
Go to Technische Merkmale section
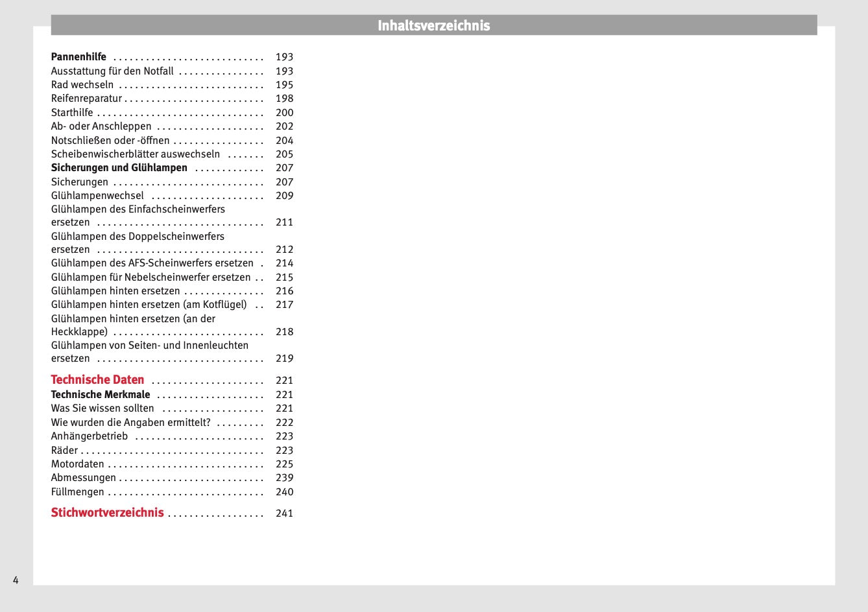coord(101,395)
